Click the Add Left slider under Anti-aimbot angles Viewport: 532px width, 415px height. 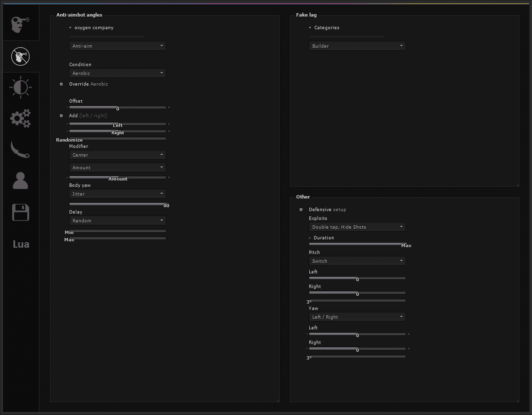coord(117,124)
